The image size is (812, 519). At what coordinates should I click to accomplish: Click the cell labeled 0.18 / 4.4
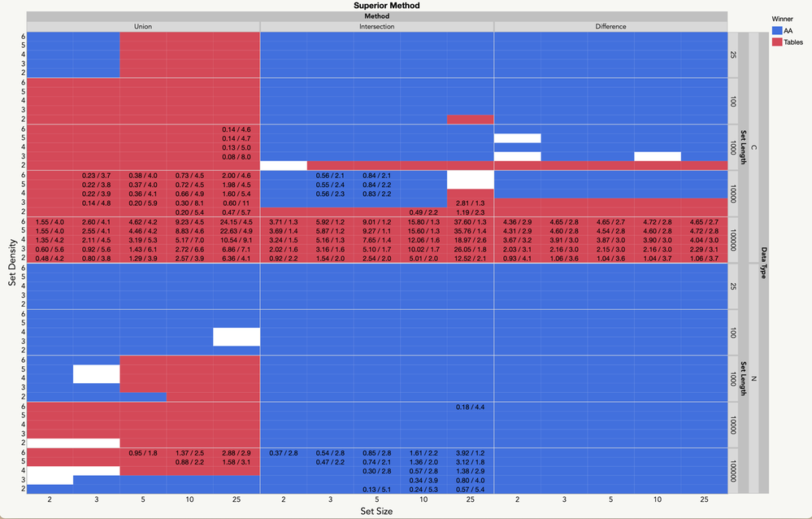471,407
